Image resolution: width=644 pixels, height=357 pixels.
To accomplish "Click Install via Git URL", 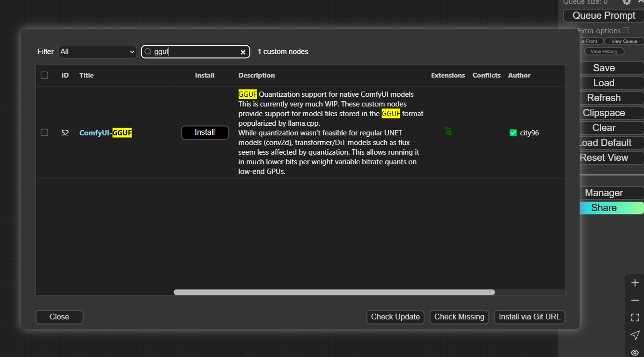I will click(529, 317).
